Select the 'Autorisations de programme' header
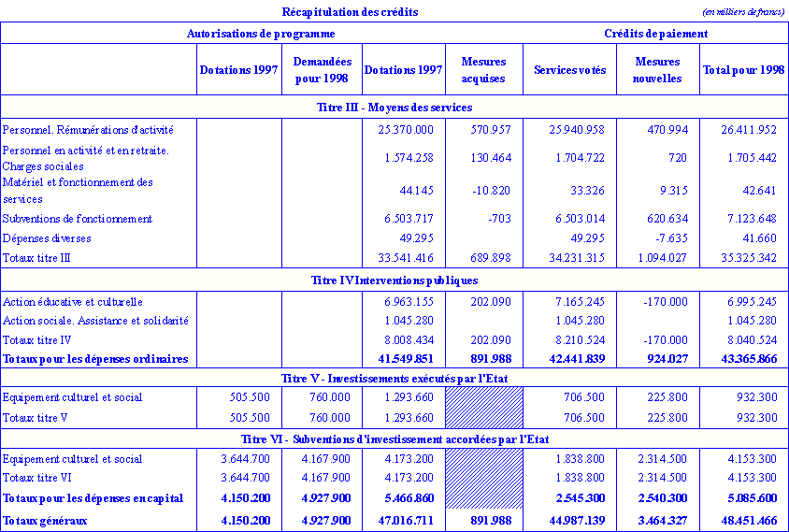 click(261, 34)
